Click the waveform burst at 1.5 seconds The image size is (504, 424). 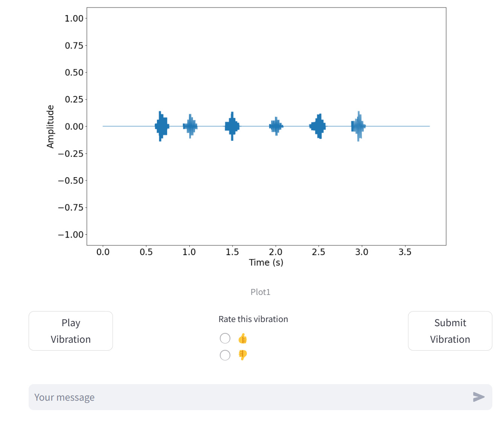pos(232,126)
